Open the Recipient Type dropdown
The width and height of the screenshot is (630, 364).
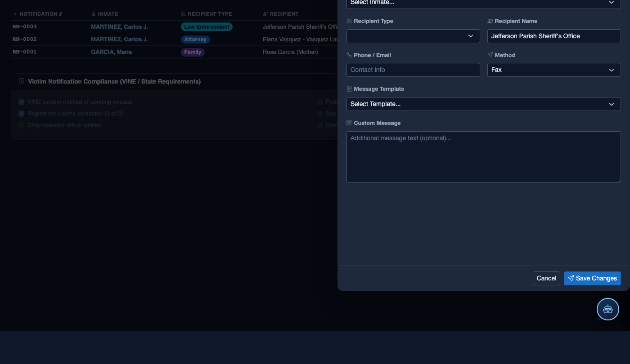click(413, 36)
